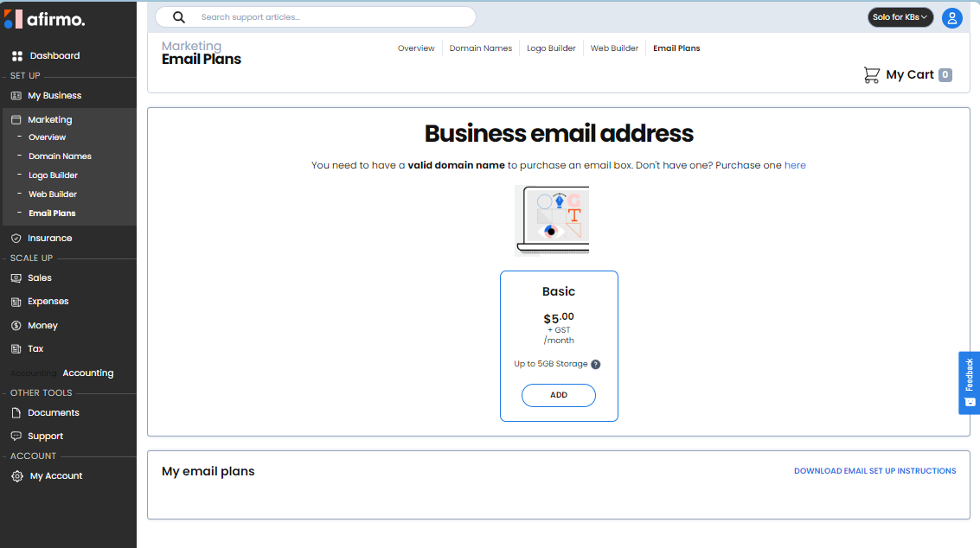Open My Business menu item

(54, 96)
